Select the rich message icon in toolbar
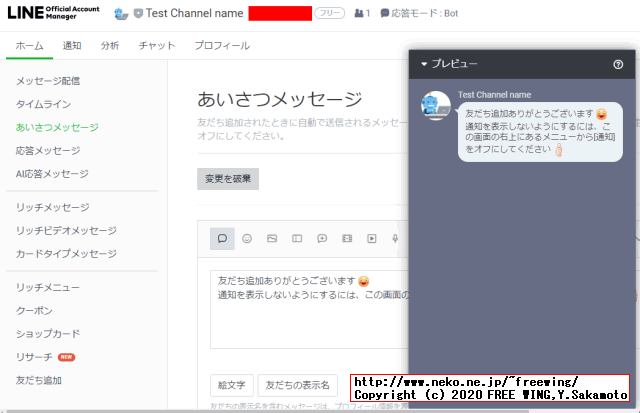This screenshot has height=413, width=640. click(322, 238)
